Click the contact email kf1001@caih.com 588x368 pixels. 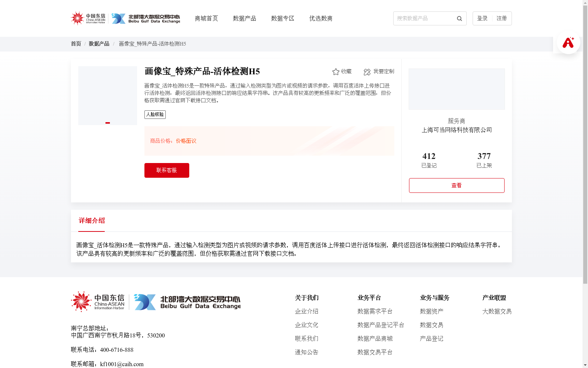tap(122, 364)
